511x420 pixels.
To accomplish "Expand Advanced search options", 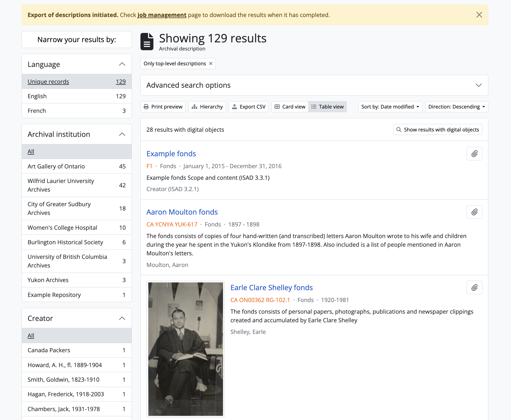I will click(314, 85).
